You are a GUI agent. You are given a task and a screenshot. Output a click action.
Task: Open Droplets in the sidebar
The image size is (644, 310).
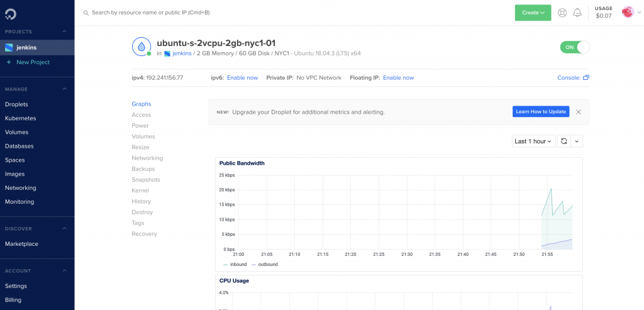(16, 104)
